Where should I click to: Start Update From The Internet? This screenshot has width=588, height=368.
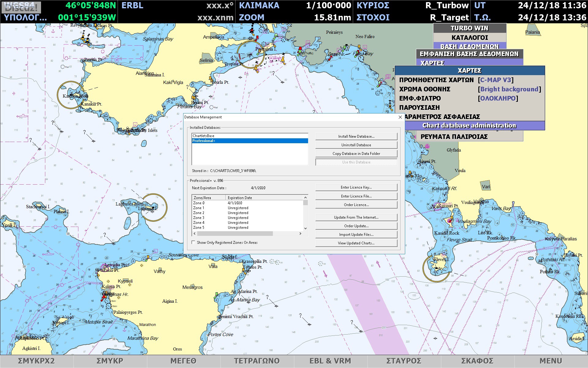click(356, 217)
